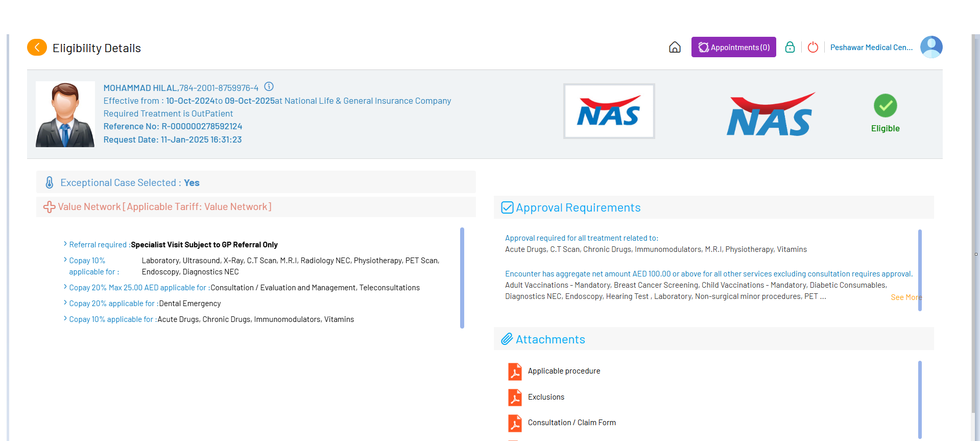Click the patient profile photo
980x441 pixels.
click(x=65, y=114)
